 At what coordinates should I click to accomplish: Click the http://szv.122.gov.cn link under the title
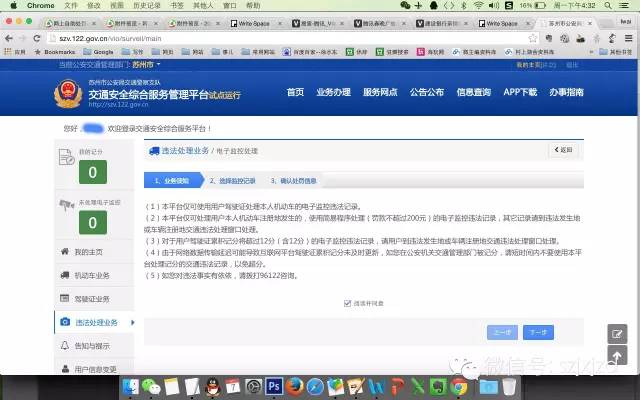[118, 104]
